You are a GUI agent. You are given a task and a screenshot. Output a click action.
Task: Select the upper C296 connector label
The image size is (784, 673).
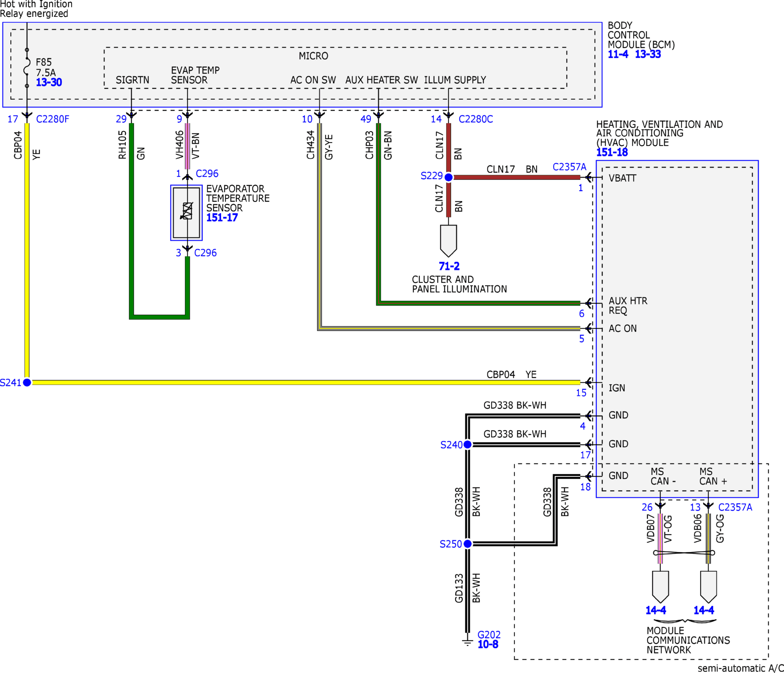(207, 174)
